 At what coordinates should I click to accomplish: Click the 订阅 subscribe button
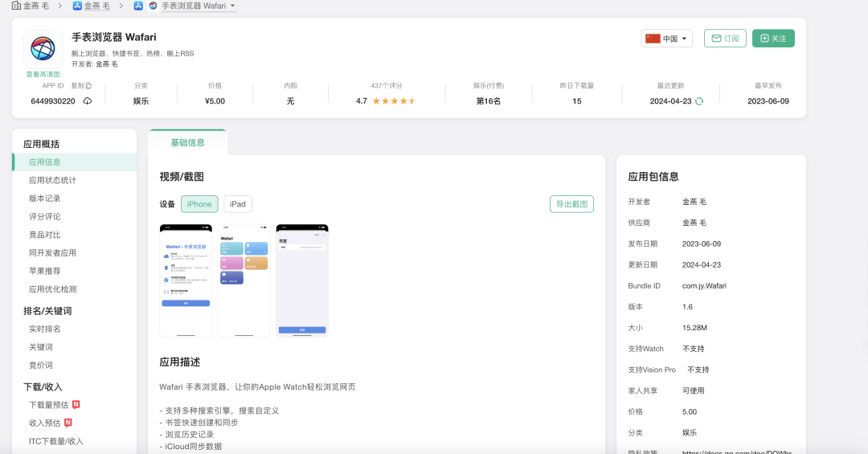coord(725,39)
